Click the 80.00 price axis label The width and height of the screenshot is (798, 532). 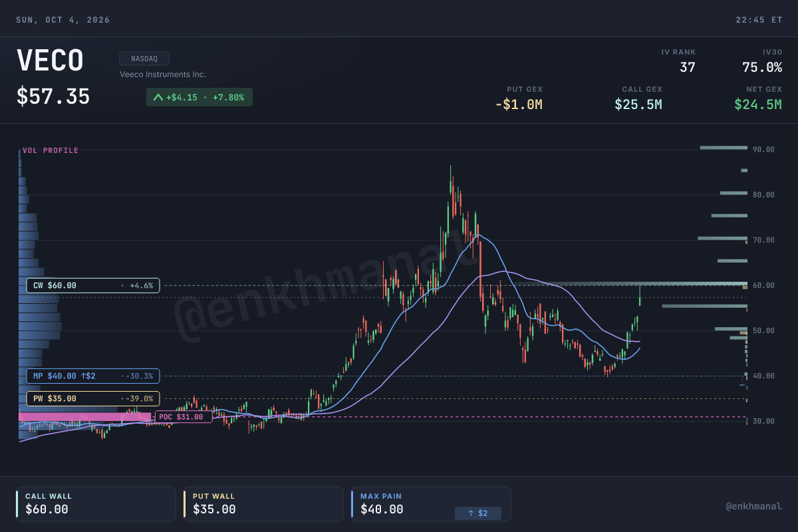coord(763,195)
